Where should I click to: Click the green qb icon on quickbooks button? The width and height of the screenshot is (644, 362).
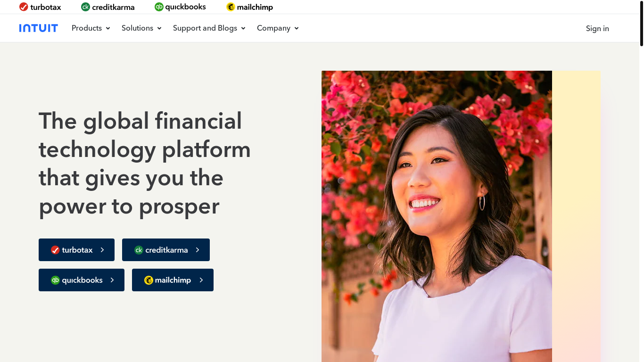(x=55, y=280)
